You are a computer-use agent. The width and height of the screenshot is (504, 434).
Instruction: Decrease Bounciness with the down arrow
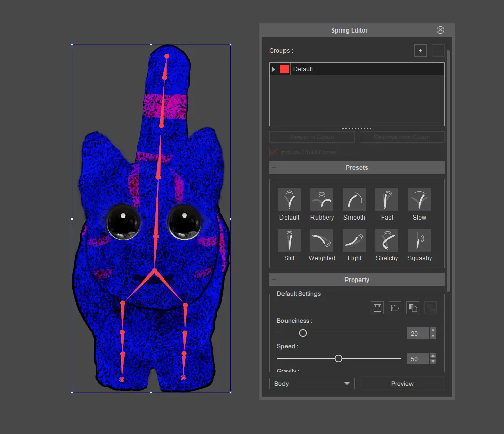click(x=433, y=336)
